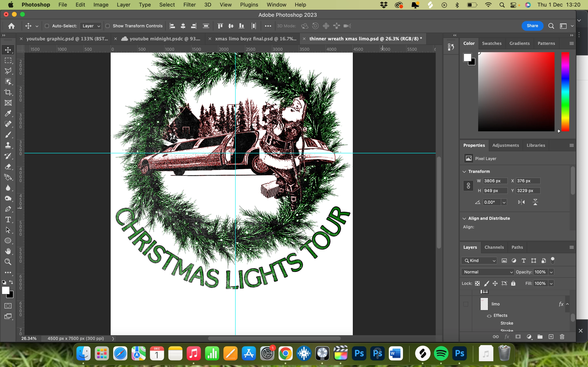Switch to the Swatches tab
Viewport: 588px width, 367px height.
point(492,43)
